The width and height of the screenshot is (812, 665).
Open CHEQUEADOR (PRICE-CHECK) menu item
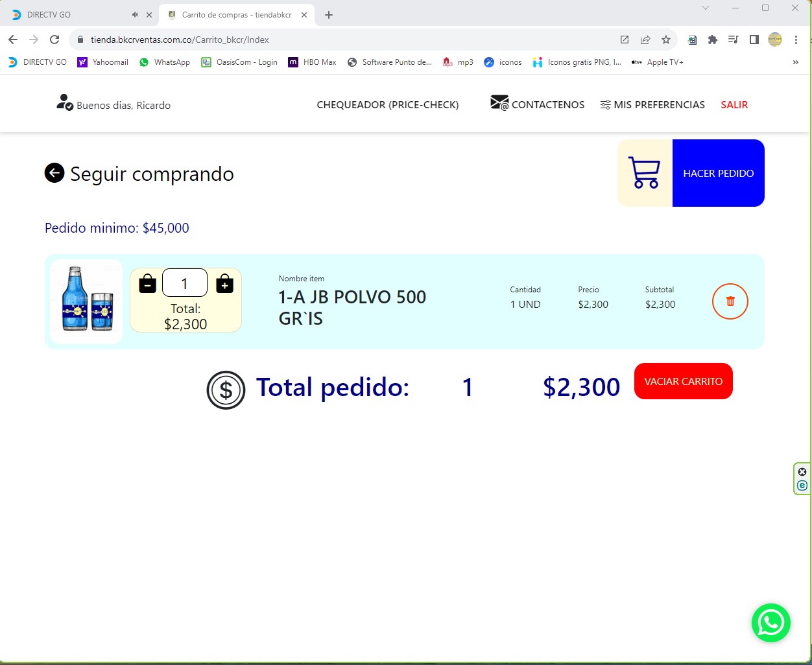coord(388,104)
